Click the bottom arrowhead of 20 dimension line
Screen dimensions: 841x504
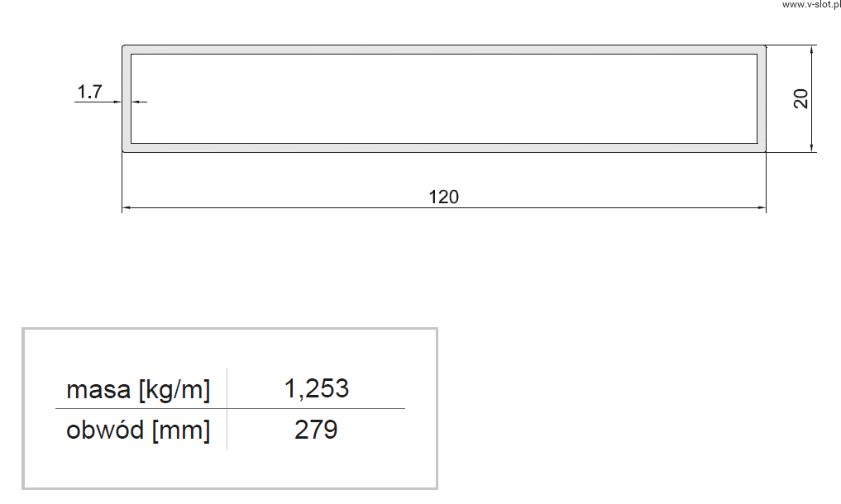tap(813, 147)
